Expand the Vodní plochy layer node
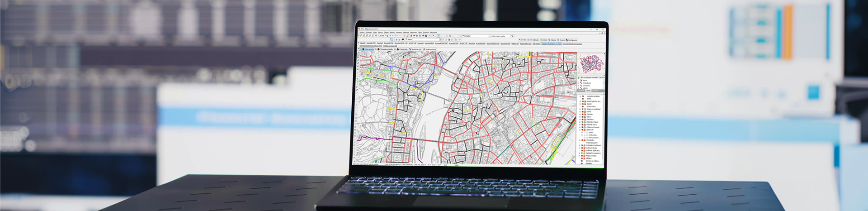The height and width of the screenshot is (211, 868). [580, 101]
